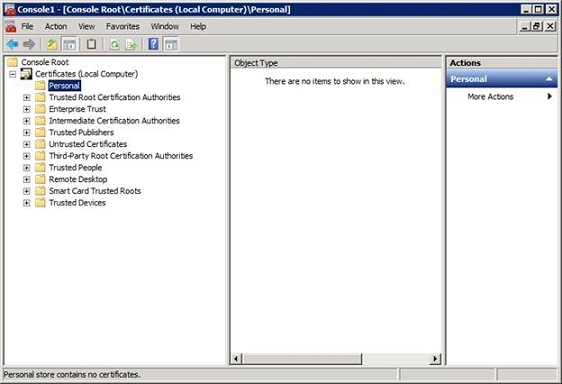Toggle Show/Hide Action Pane toolbar icon
This screenshot has width=562, height=384.
(171, 44)
